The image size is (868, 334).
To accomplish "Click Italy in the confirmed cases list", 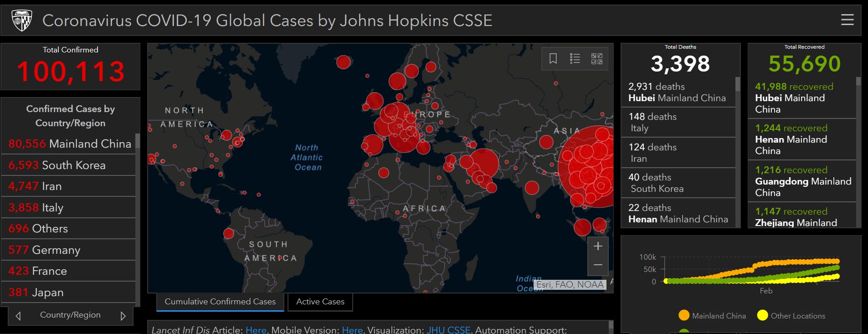I will 36,208.
